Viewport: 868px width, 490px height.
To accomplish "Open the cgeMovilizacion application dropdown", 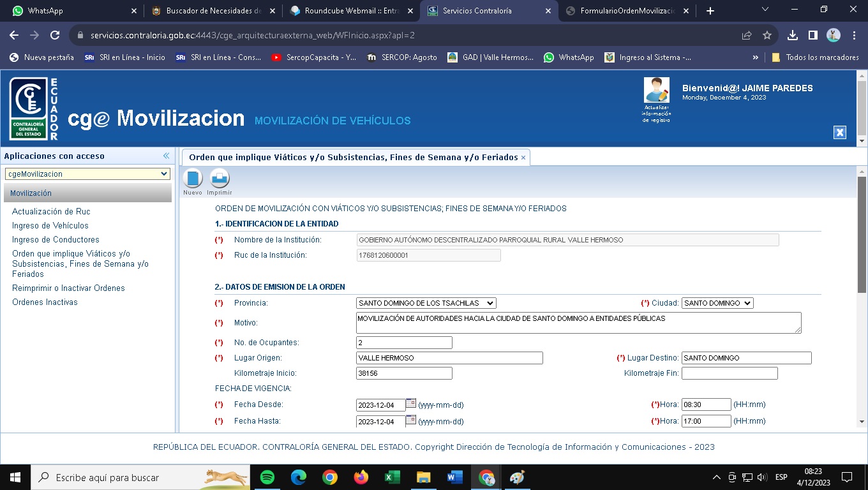I will (87, 174).
